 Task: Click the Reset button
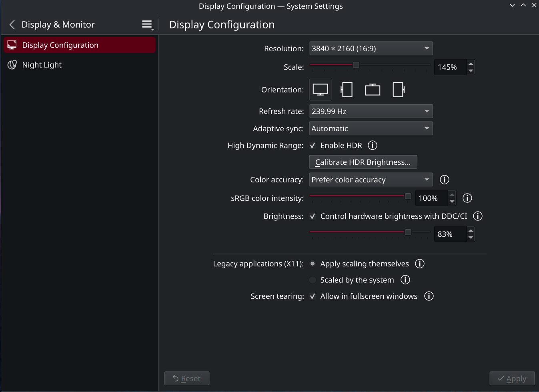pos(187,378)
